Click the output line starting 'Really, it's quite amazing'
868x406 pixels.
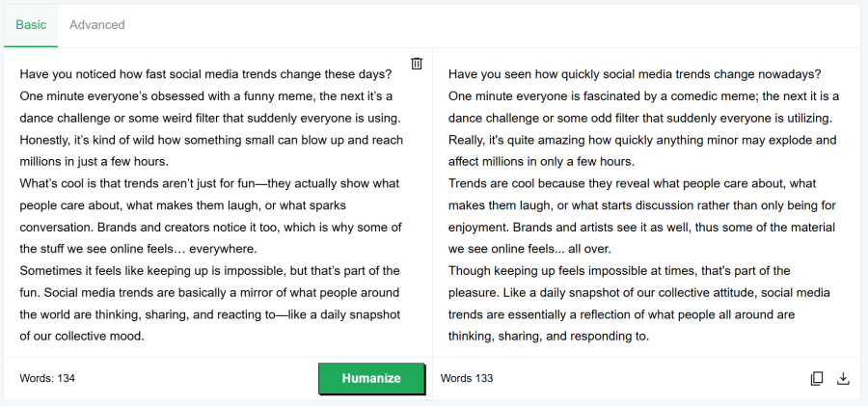point(642,140)
